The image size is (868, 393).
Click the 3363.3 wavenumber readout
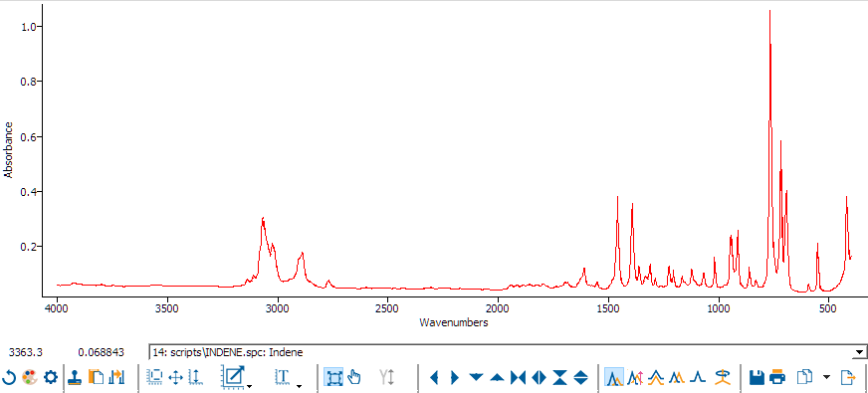tap(26, 352)
